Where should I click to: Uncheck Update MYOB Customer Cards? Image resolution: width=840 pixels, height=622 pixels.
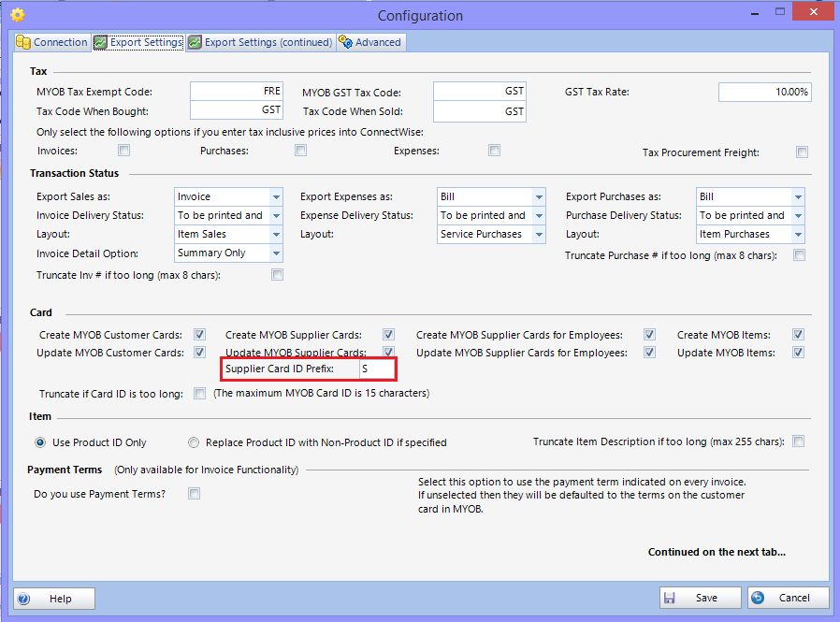(x=199, y=353)
